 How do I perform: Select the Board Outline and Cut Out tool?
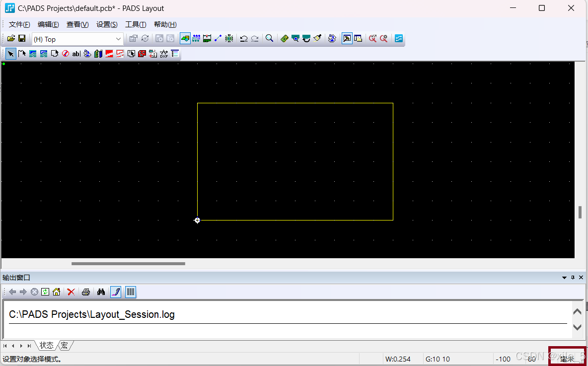click(x=55, y=54)
